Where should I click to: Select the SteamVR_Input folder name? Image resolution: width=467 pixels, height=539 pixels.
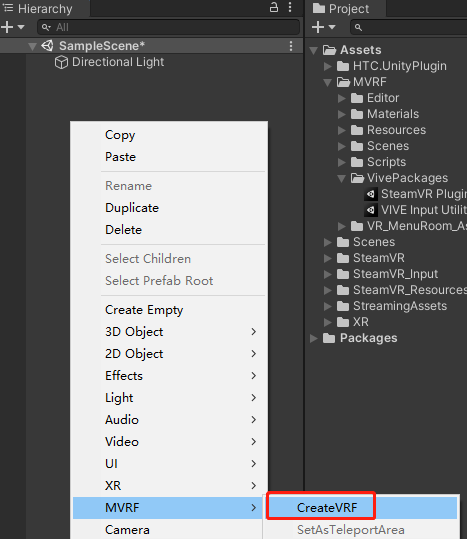pyautogui.click(x=396, y=274)
